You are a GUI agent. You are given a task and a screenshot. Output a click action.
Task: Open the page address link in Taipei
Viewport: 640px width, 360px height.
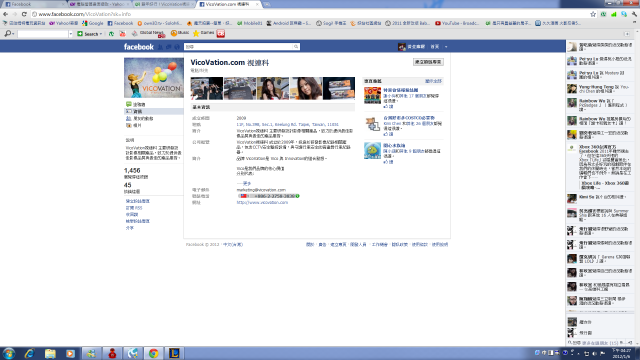pyautogui.click(x=287, y=124)
